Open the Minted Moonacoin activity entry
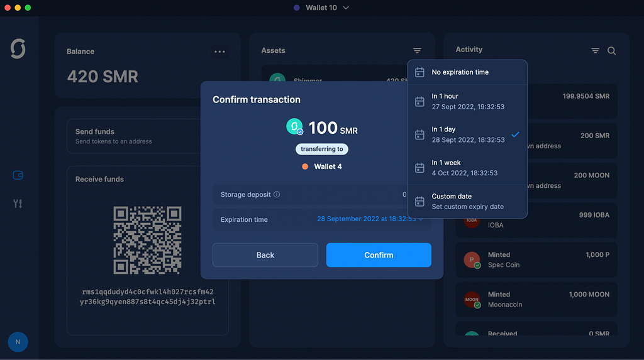644x360 pixels. (536, 300)
